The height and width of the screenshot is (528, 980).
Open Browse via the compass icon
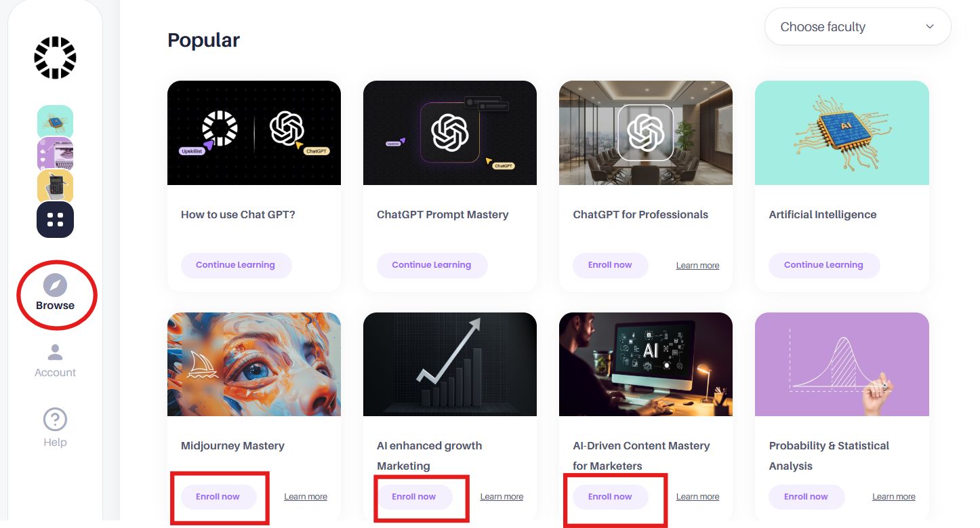[x=55, y=285]
